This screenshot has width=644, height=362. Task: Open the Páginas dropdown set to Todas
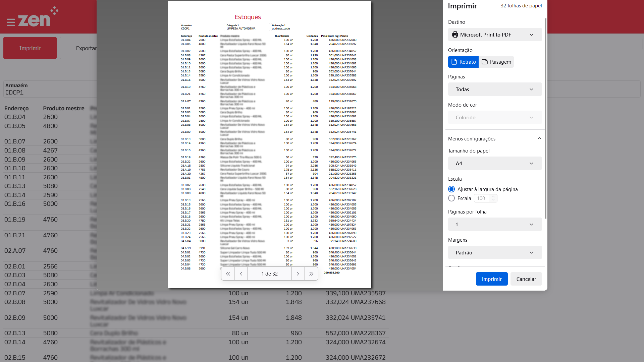(x=495, y=89)
